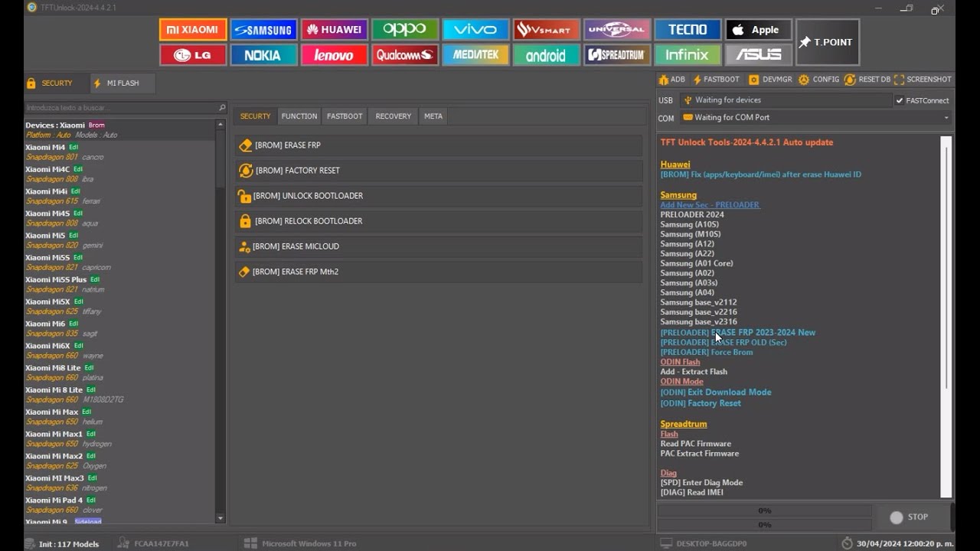Click the T.POINT pin button
Viewport: 980px width, 551px height.
point(828,42)
